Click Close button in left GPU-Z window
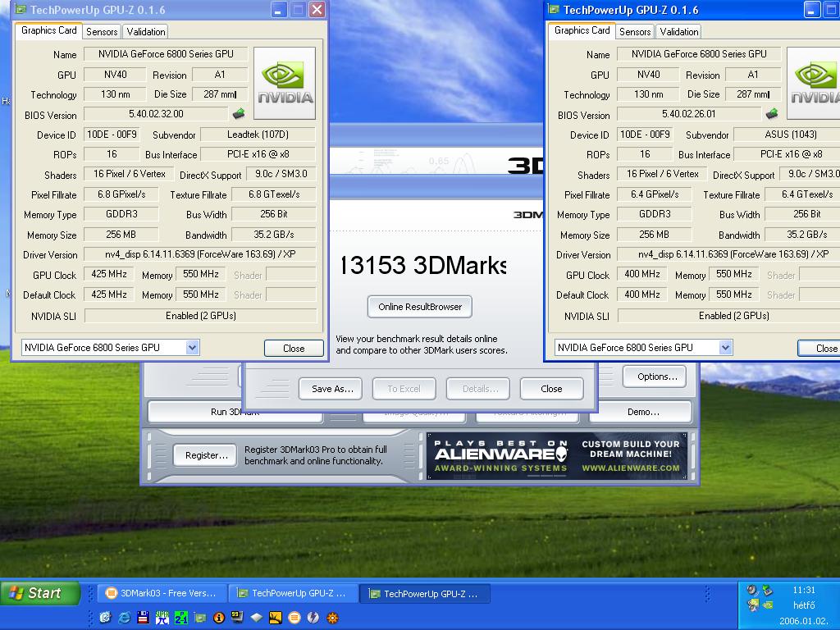 294,348
